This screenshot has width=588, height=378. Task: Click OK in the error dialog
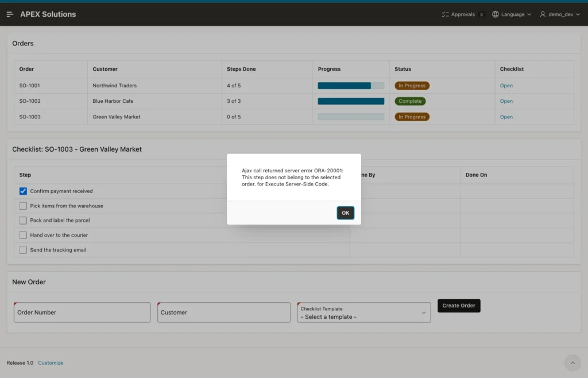coord(345,213)
